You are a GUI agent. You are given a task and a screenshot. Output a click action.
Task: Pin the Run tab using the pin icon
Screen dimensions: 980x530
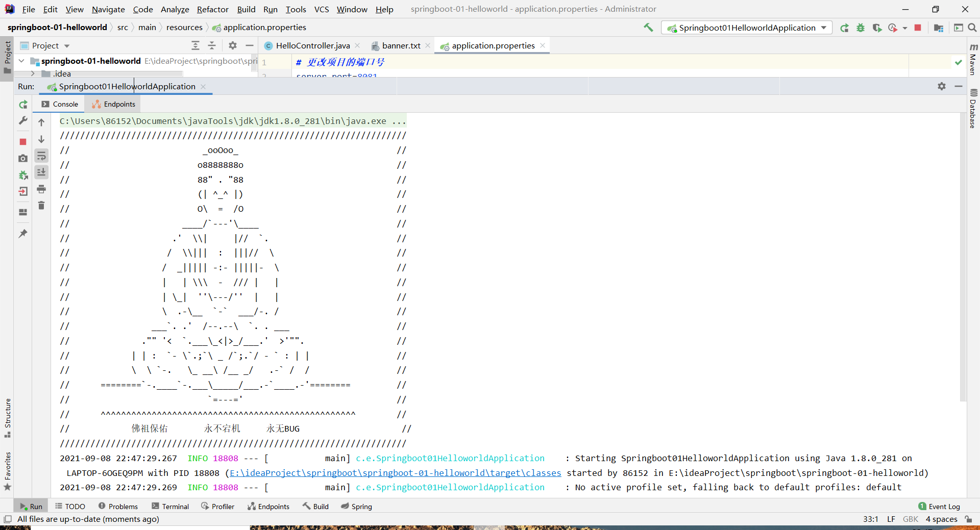[23, 234]
